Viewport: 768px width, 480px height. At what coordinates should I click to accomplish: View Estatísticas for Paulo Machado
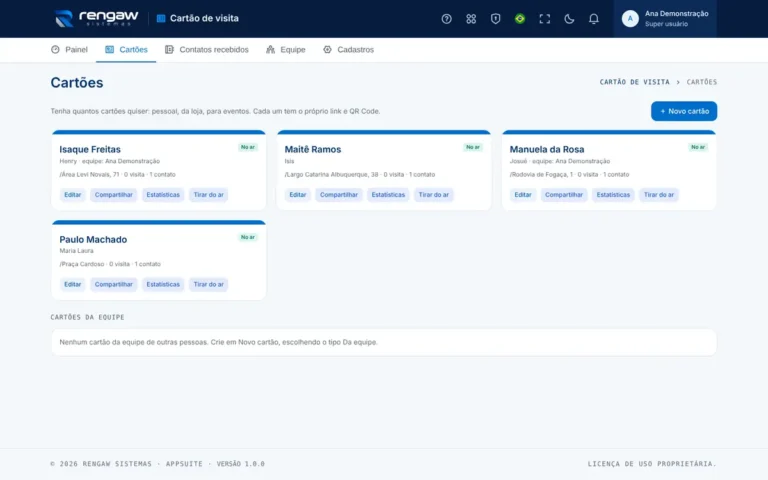163,284
